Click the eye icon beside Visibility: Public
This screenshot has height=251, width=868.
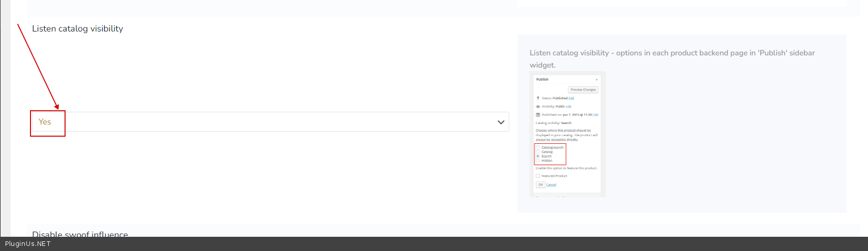click(x=538, y=107)
